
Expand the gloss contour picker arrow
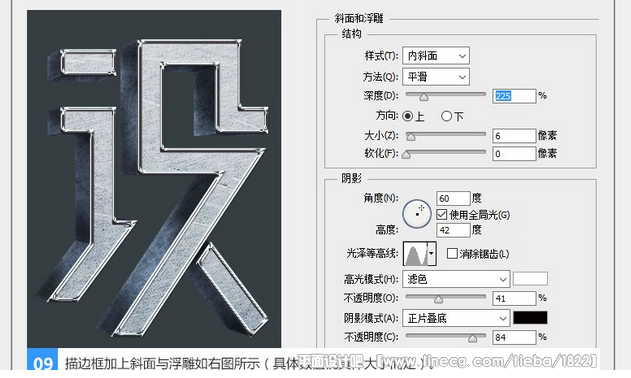click(431, 254)
